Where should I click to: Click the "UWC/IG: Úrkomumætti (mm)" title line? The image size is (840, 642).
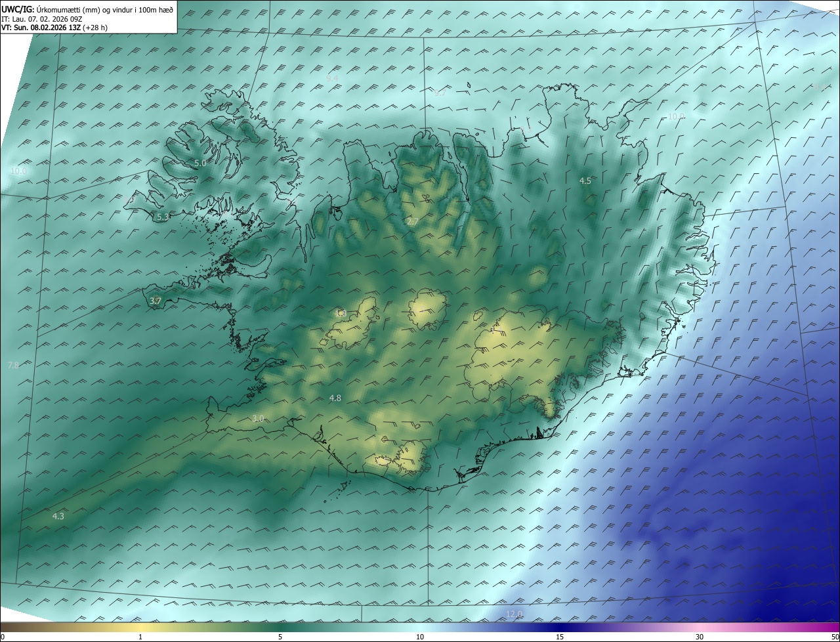click(87, 9)
